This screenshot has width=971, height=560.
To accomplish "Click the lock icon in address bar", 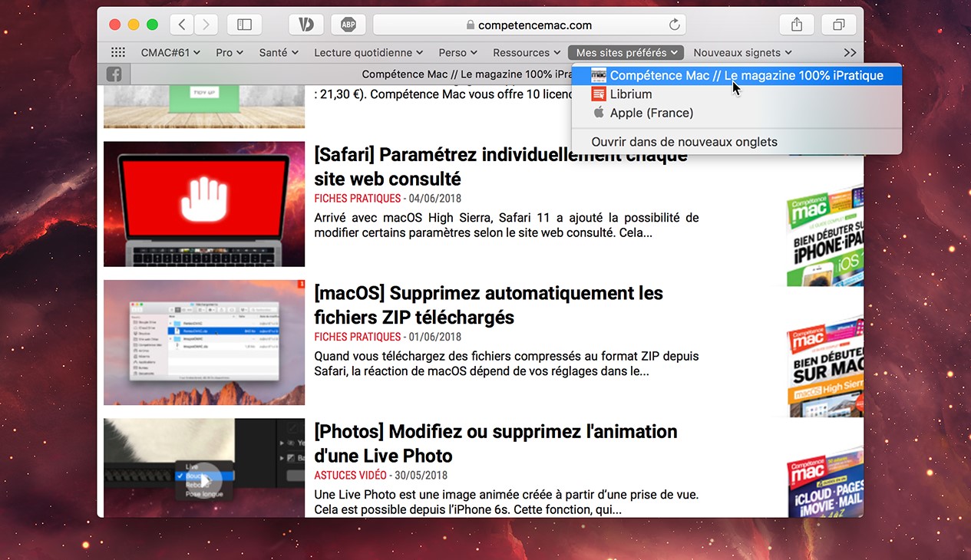I will tap(471, 25).
